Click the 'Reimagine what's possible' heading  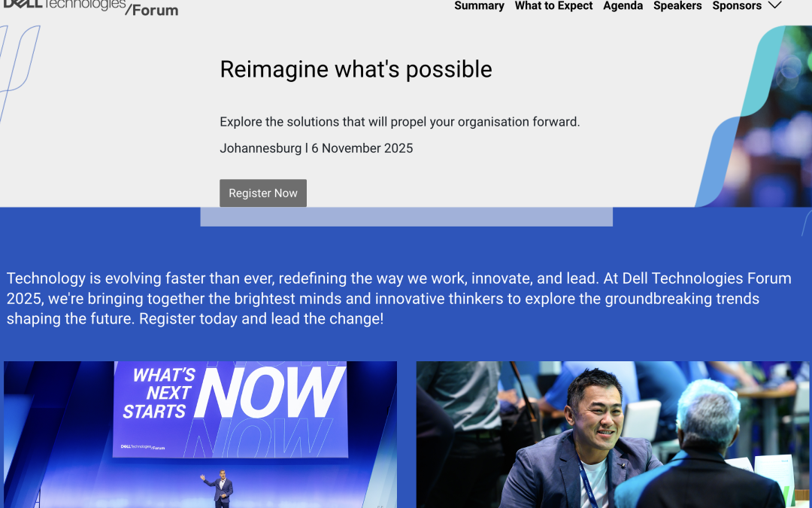(x=356, y=69)
